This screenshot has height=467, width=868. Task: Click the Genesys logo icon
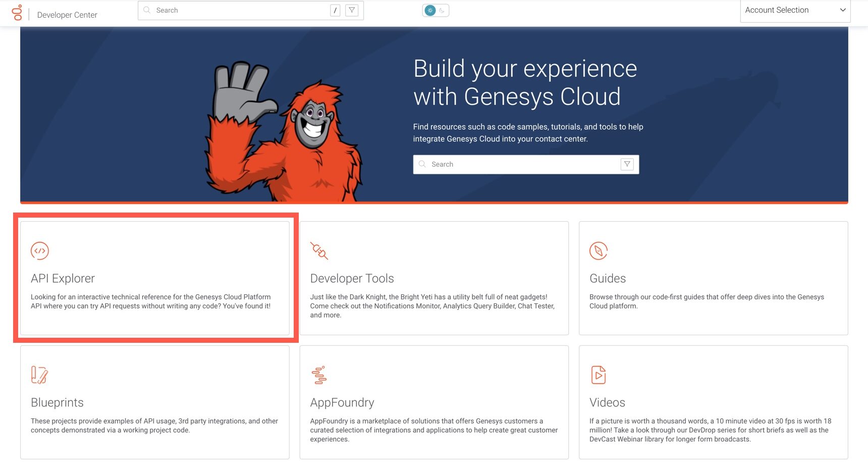click(17, 13)
